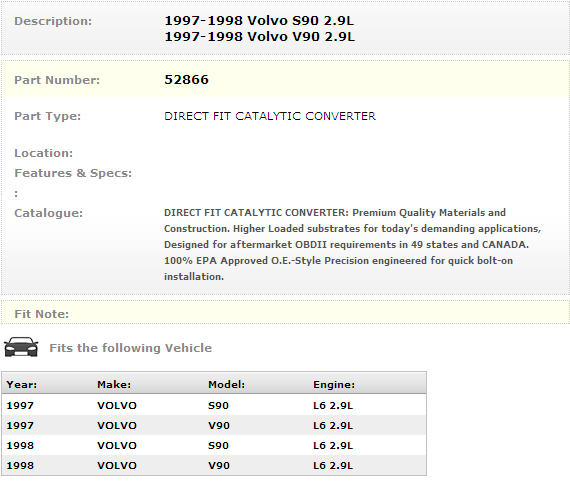Click VOLVO in the 1997 S90 row
Screen dimensions: 570x495
coord(117,406)
